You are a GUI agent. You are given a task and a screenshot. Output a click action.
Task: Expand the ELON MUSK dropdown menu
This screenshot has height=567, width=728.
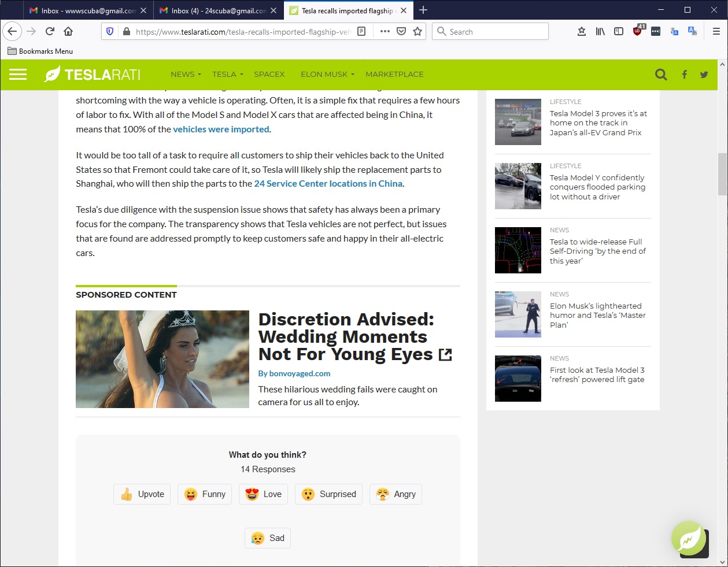coord(327,74)
